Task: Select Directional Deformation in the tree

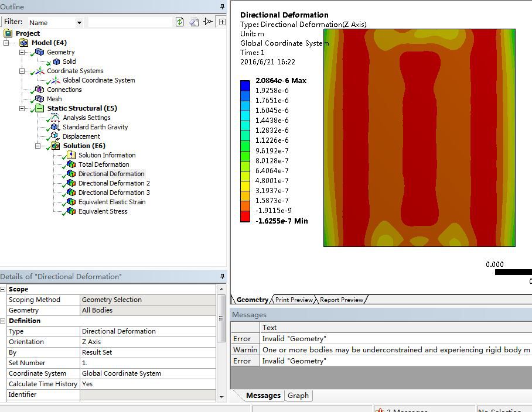Action: pyautogui.click(x=111, y=174)
